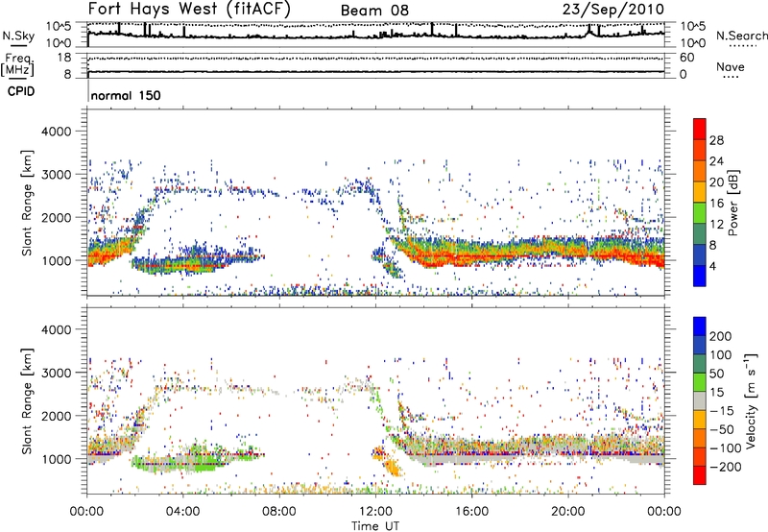Click the "20" tick on the power colorbar
The image size is (768, 532).
tap(716, 182)
